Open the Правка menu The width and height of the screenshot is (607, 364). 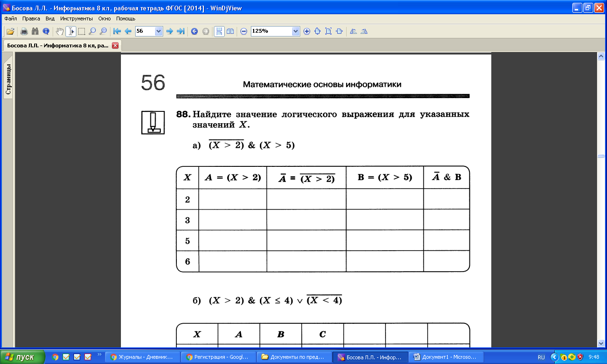(x=31, y=18)
